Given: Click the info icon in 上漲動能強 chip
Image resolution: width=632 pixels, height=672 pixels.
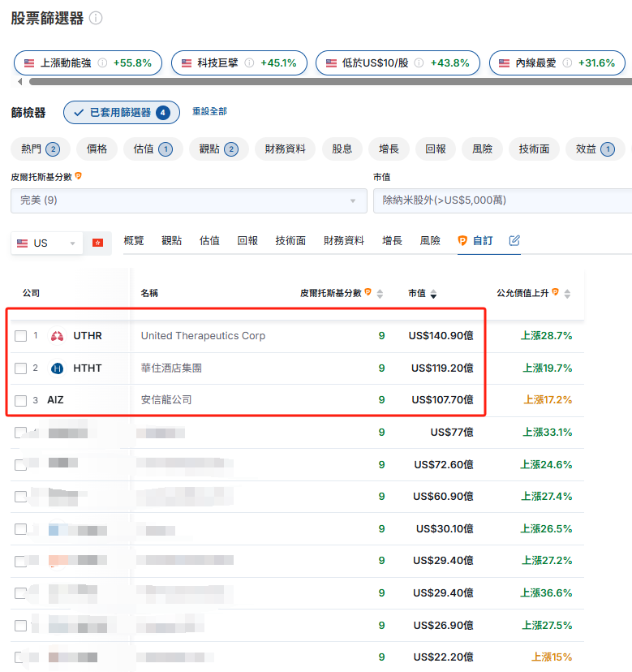Looking at the screenshot, I should coord(102,63).
